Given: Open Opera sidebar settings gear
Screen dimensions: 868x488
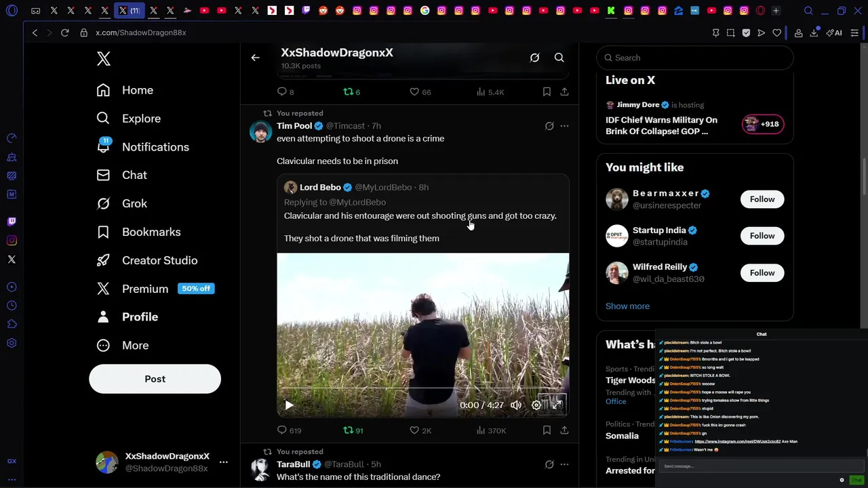Looking at the screenshot, I should point(12,343).
